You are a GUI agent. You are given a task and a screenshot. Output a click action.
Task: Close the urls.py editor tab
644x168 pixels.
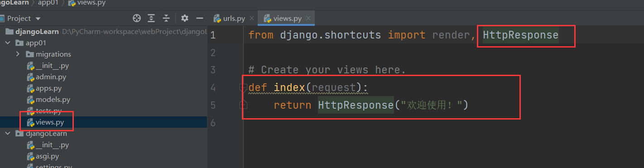pyautogui.click(x=252, y=19)
